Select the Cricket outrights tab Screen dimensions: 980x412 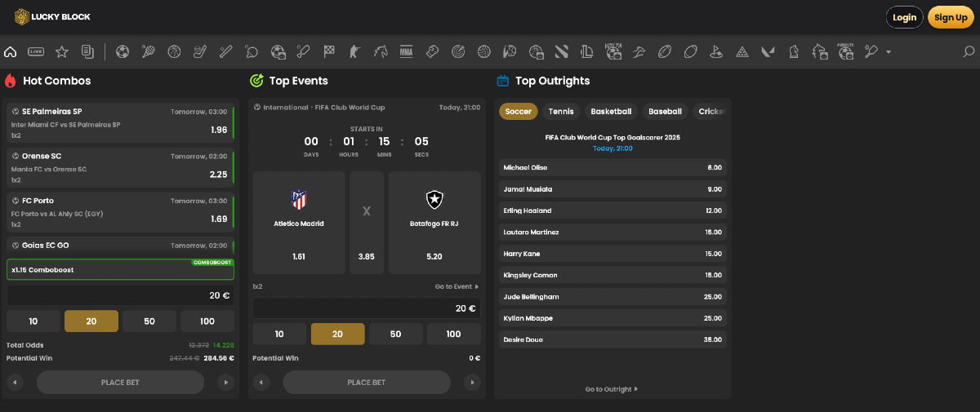710,112
